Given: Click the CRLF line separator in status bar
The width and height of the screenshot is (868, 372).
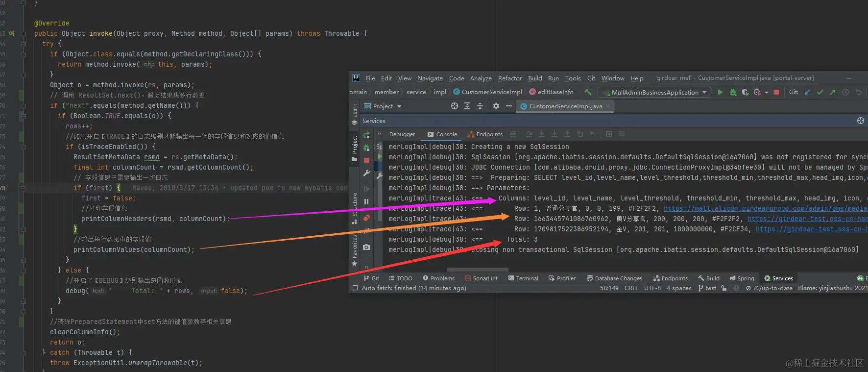Looking at the screenshot, I should point(631,288).
